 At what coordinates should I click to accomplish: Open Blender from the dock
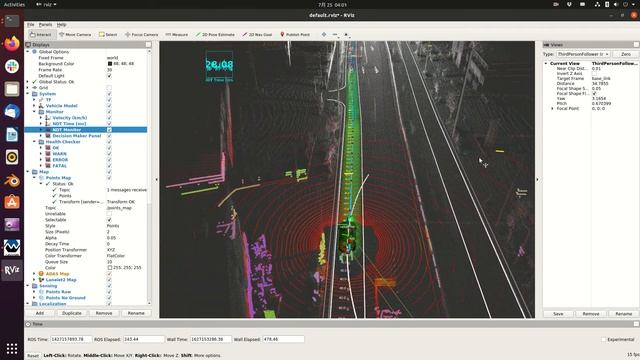point(12,180)
